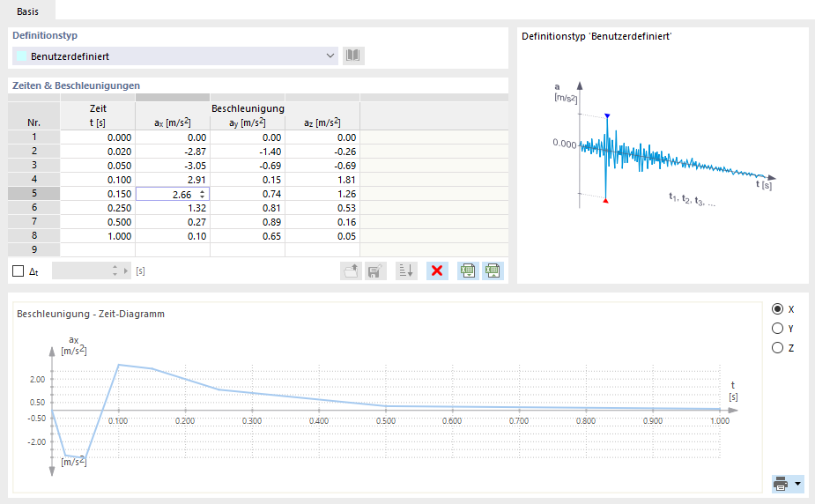The height and width of the screenshot is (504, 815).
Task: Click the printer icon of the diagram
Action: click(x=781, y=484)
